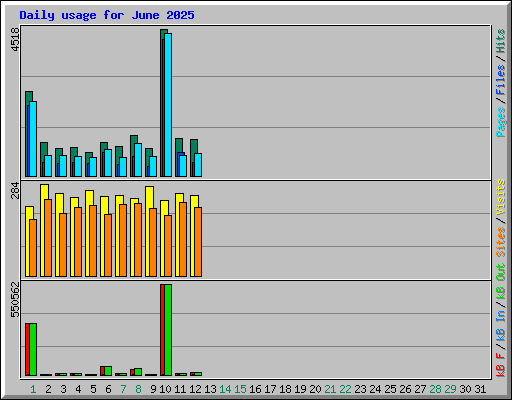512x400 pixels.
Task: Select day 29 on the x-axis
Action: 450,389
